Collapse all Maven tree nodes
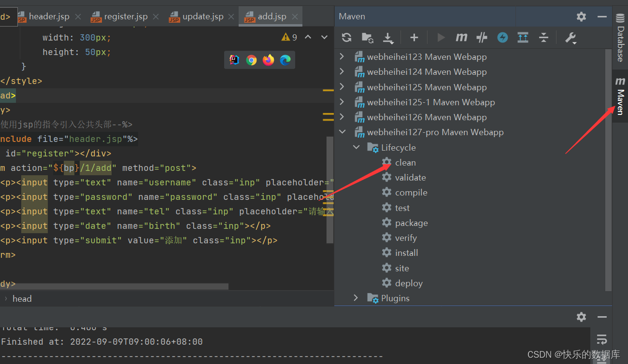628x364 pixels. pos(543,38)
